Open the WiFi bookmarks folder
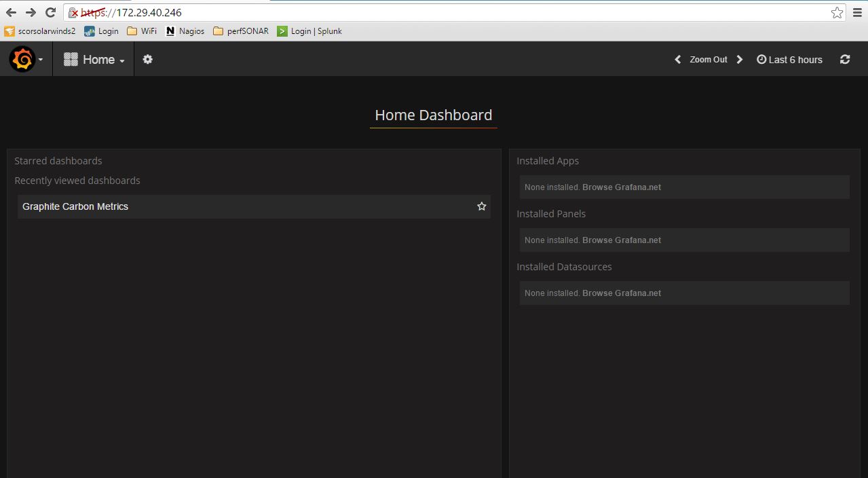The image size is (868, 478). coord(142,31)
